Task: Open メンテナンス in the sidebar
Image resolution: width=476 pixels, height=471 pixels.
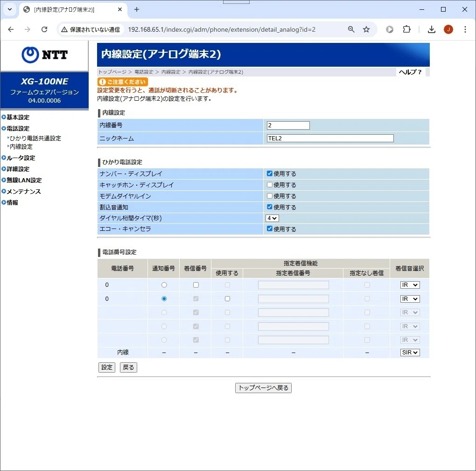Action: [x=24, y=191]
